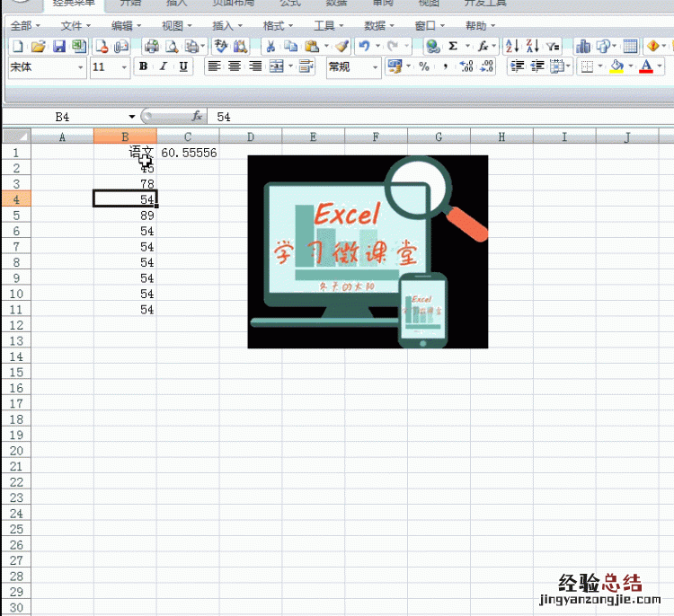Apply the yellow fill color bucket

coord(616,66)
